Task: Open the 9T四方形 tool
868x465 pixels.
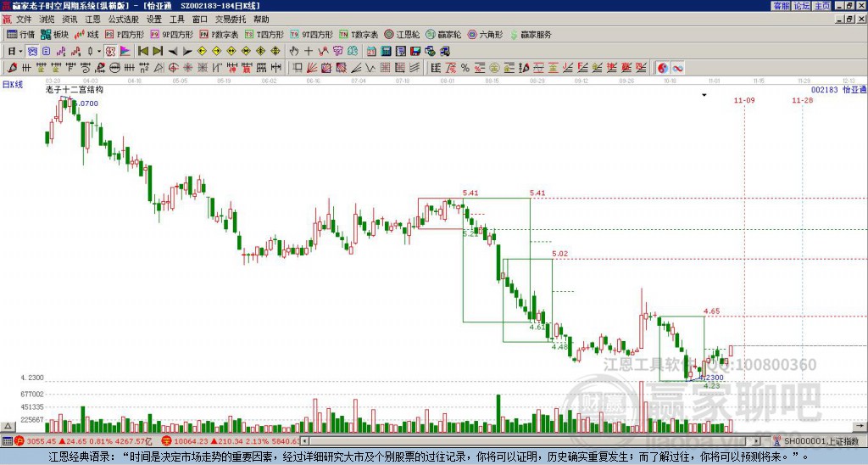Action: click(311, 34)
